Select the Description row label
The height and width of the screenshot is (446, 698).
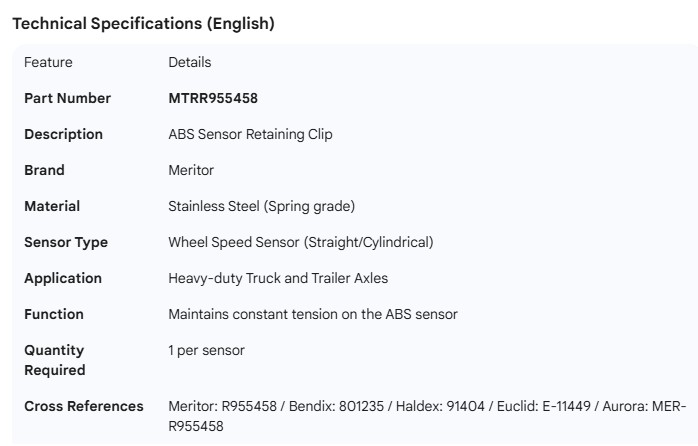[63, 134]
